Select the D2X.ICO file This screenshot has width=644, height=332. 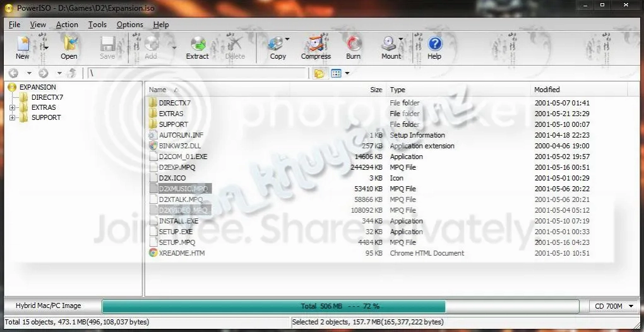point(172,178)
